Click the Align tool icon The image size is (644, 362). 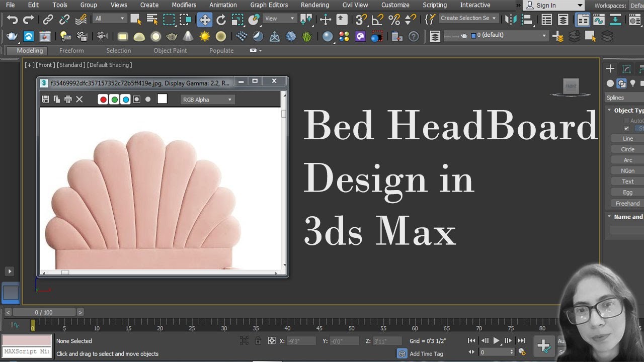coord(527,20)
